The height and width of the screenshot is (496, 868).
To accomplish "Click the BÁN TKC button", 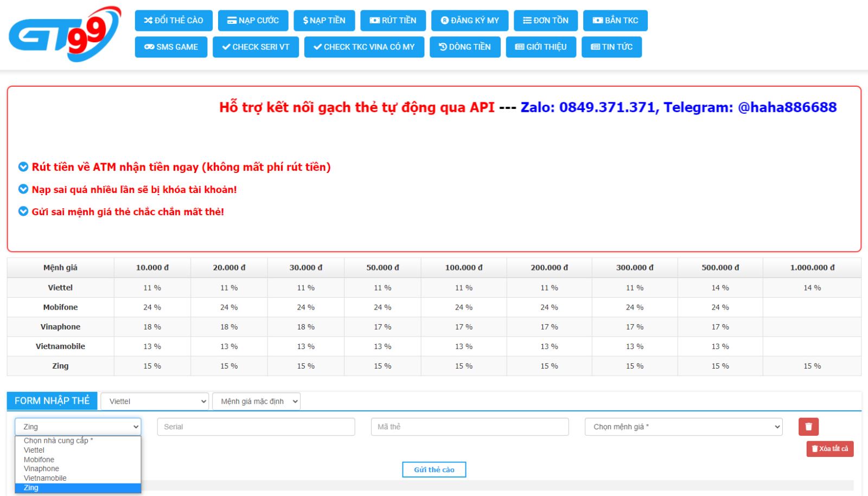I will click(615, 21).
